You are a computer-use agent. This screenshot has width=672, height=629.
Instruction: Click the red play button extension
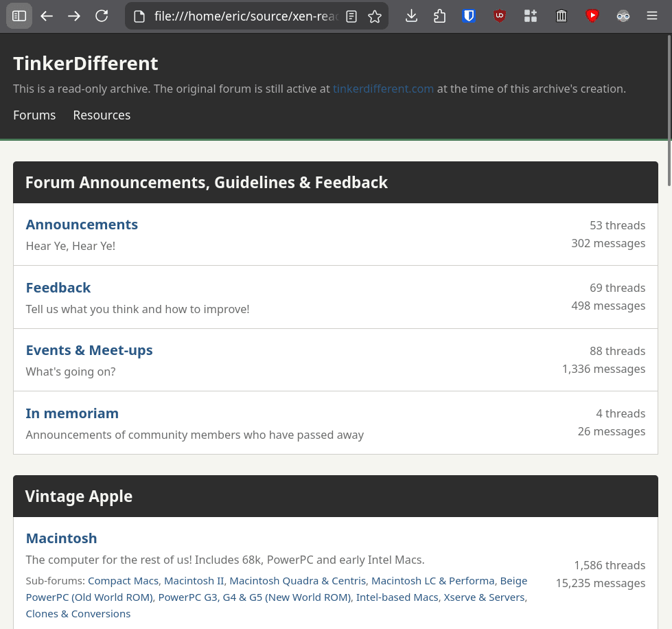(x=592, y=16)
